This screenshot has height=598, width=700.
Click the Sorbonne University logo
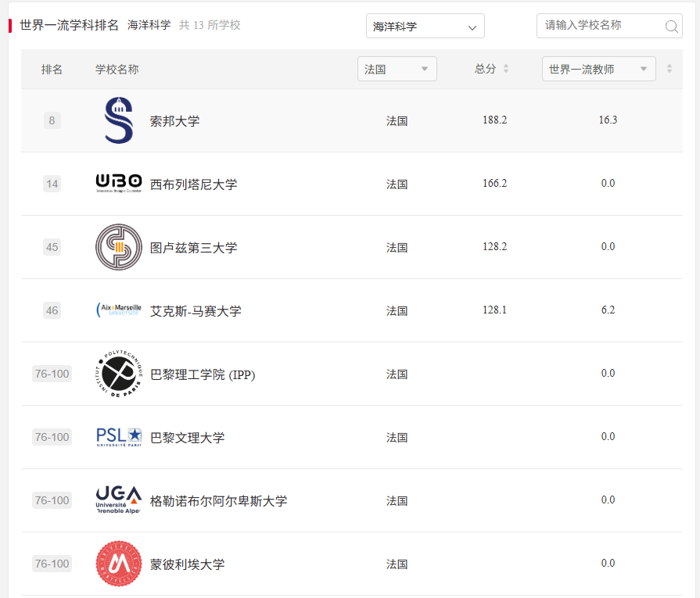(118, 117)
